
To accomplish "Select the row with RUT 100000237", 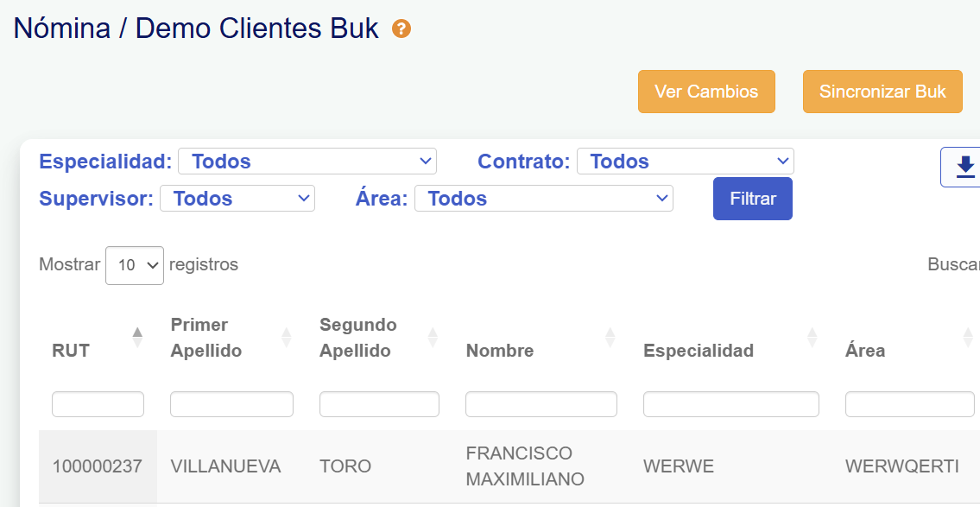I will tap(98, 466).
